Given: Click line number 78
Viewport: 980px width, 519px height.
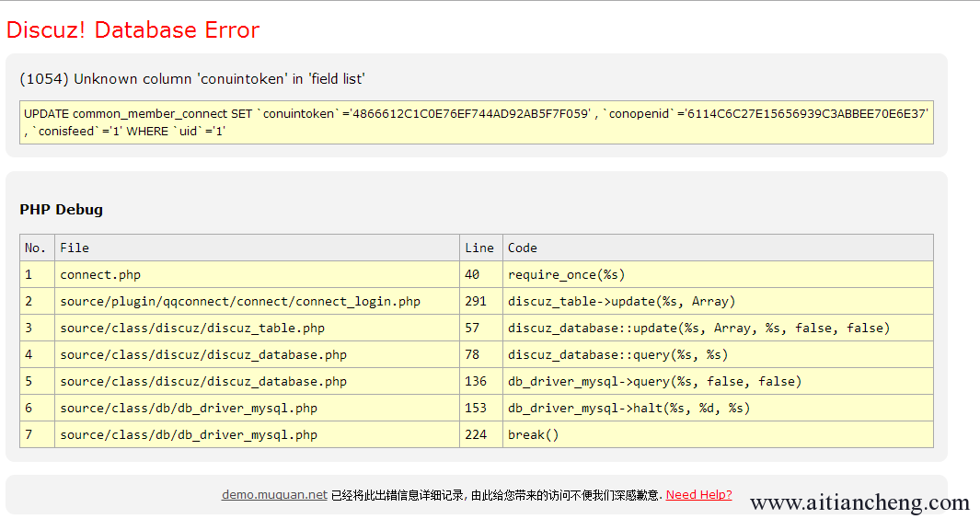Looking at the screenshot, I should click(480, 354).
